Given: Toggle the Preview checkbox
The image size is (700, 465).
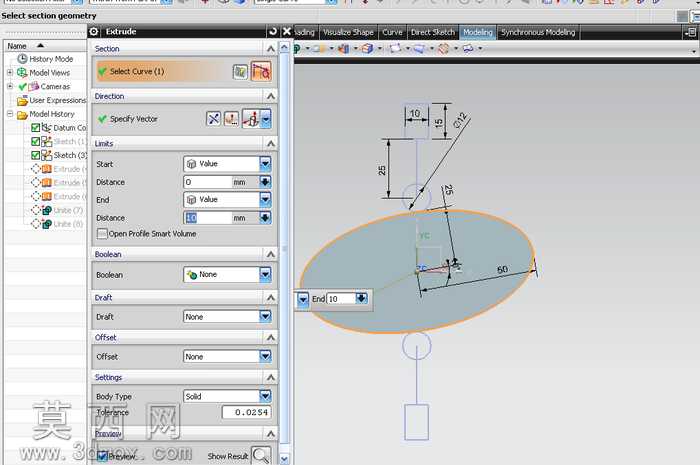Looking at the screenshot, I should [102, 456].
